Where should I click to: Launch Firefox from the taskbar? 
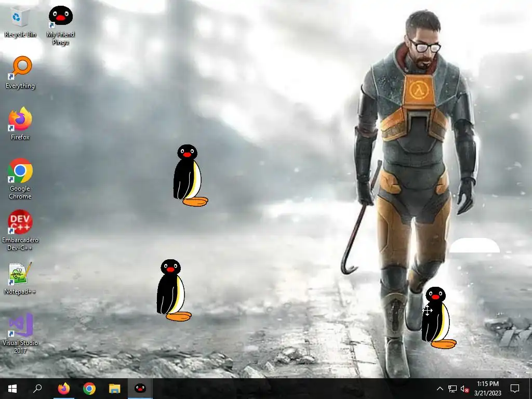coord(63,389)
